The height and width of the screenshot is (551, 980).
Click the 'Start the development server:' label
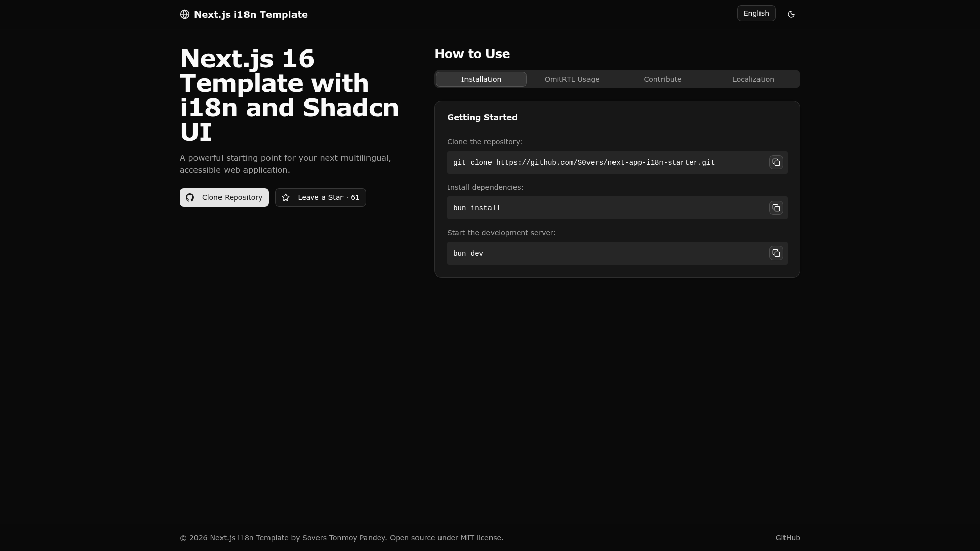501,233
